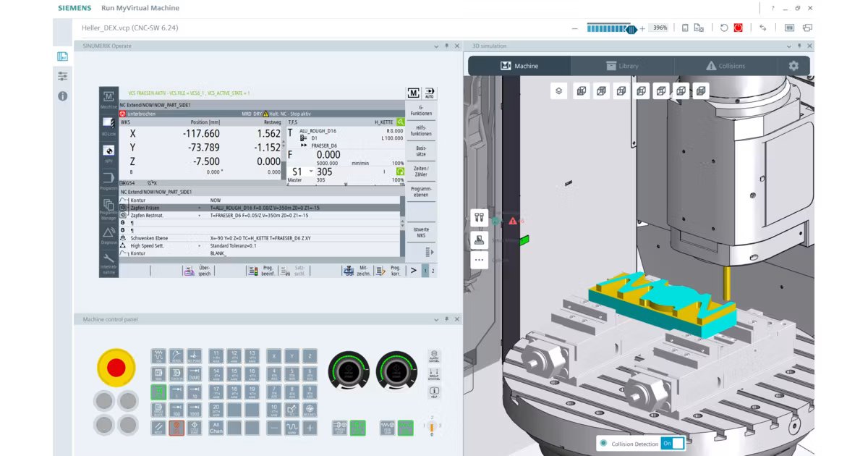This screenshot has width=868, height=456.
Task: Toggle the JOG mode key
Action: tap(159, 356)
